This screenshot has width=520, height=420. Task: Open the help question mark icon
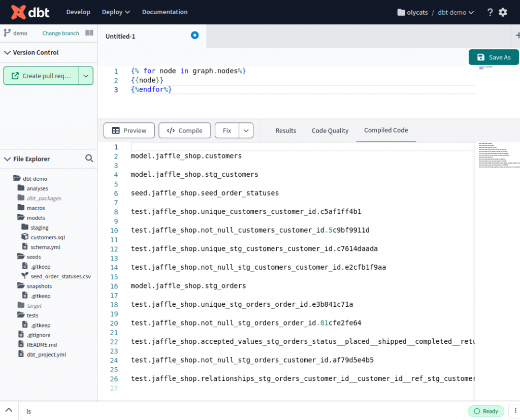[x=490, y=12]
